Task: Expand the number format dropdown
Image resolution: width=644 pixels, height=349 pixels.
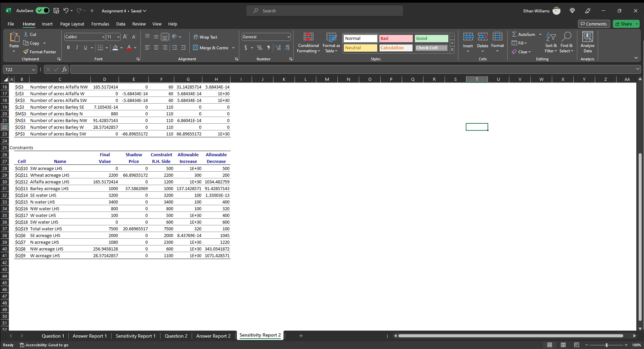Action: pos(288,37)
